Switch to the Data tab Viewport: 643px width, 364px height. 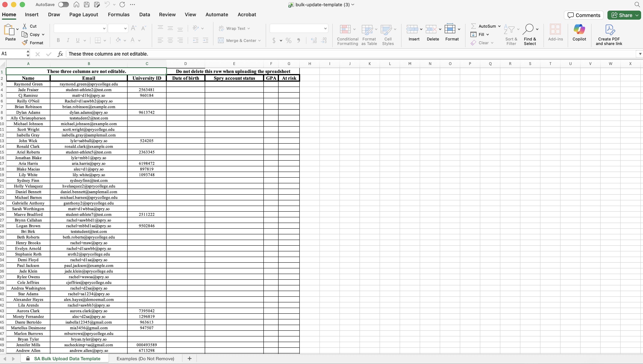(x=144, y=15)
